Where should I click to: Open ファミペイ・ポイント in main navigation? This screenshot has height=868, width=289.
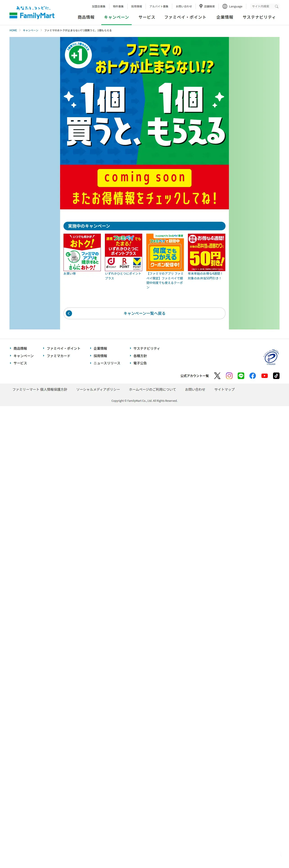(x=185, y=17)
